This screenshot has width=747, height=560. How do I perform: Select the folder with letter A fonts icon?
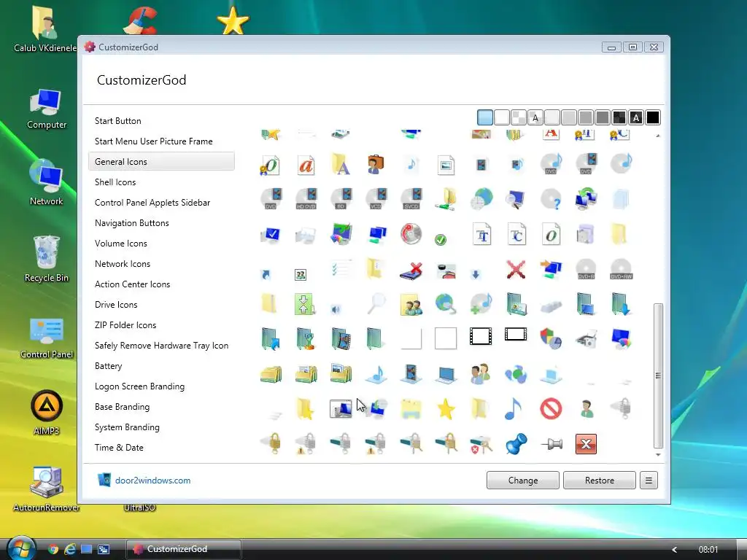click(341, 164)
